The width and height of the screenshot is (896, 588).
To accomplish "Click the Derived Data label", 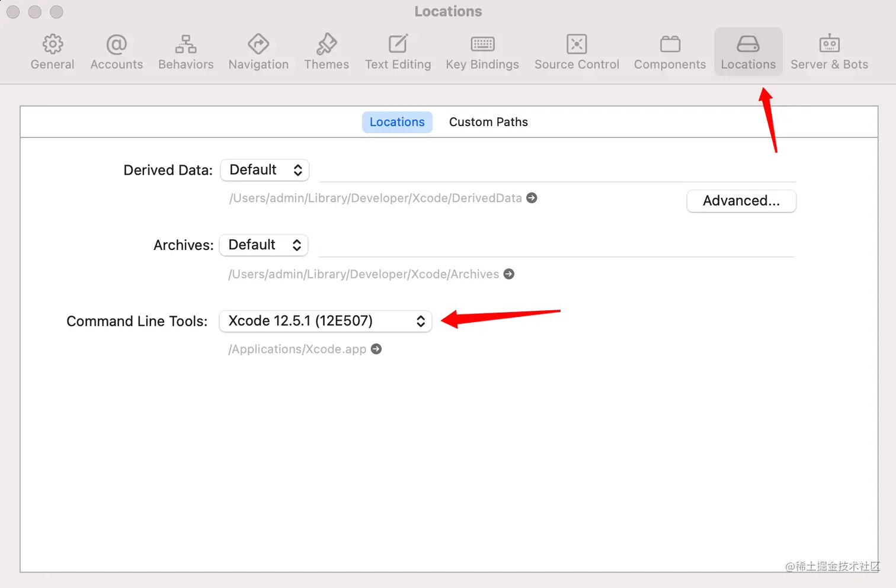I will (168, 170).
